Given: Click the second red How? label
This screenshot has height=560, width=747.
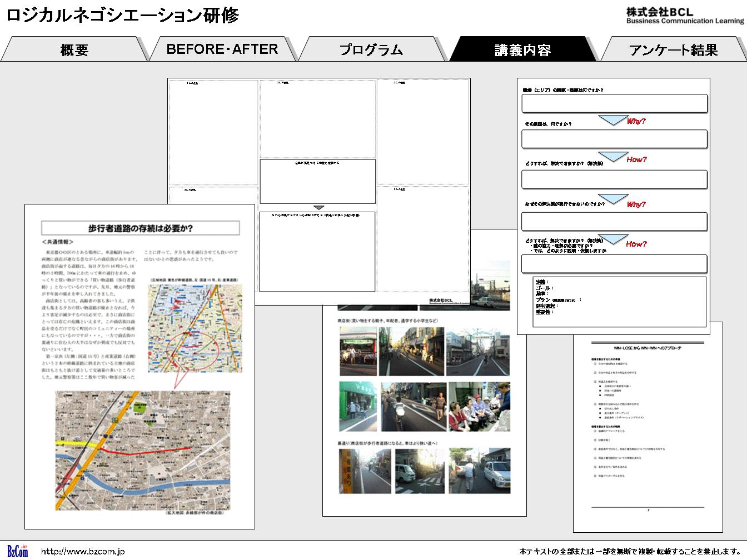Looking at the screenshot, I should point(636,244).
